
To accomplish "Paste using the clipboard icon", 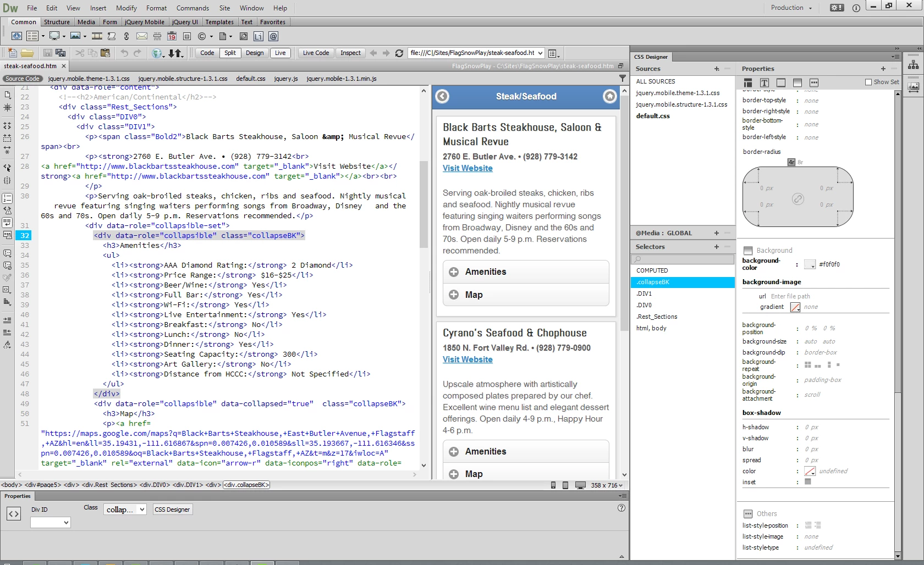I will (x=105, y=53).
